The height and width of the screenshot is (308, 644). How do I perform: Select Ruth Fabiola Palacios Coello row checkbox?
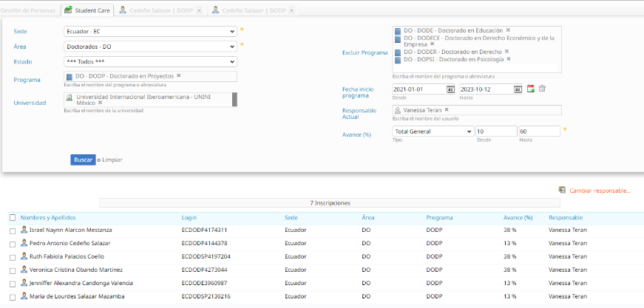(13, 257)
